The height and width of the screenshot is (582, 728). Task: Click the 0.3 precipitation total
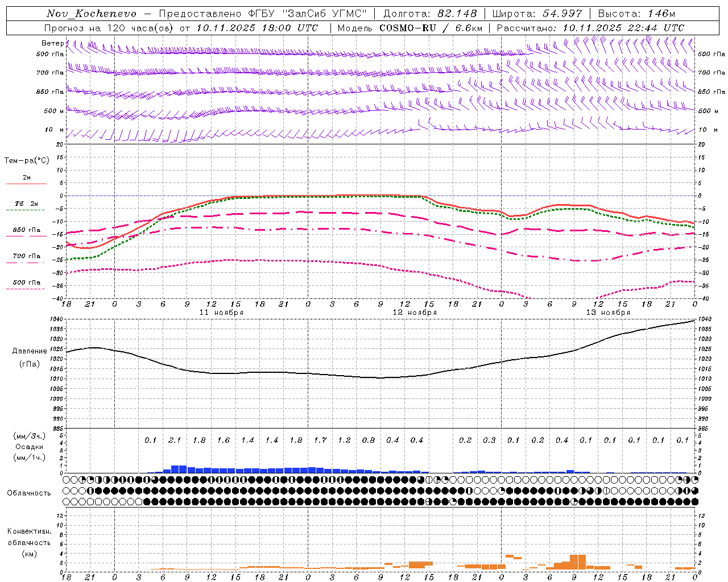(x=489, y=440)
